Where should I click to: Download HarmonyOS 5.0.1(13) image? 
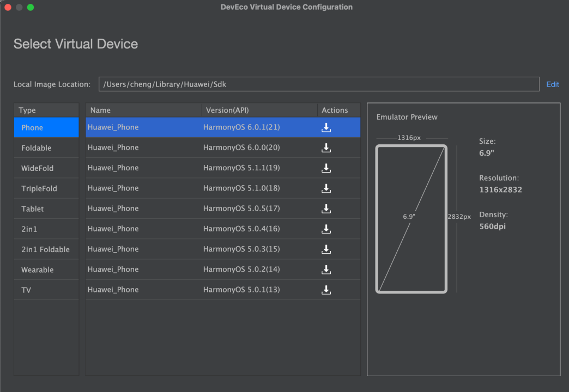(326, 290)
